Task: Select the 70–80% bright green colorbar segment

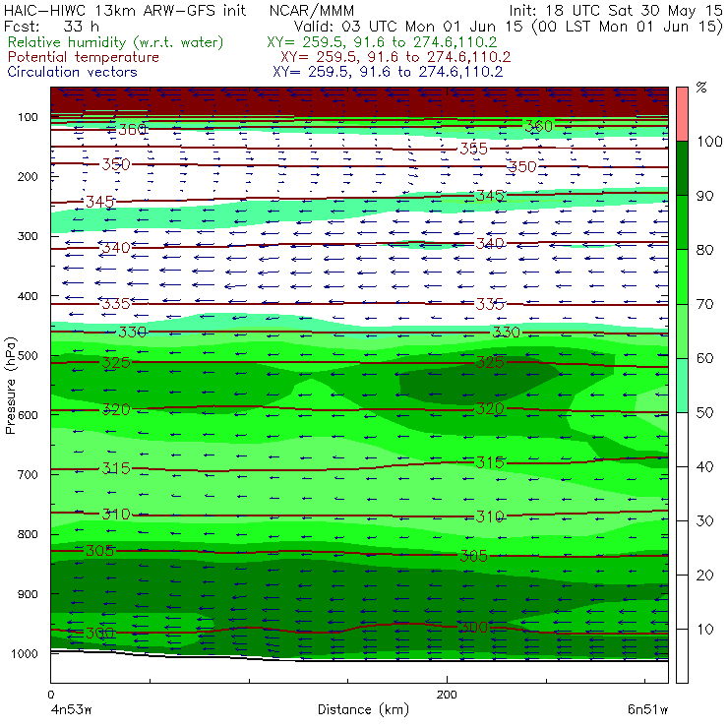Action: [x=682, y=276]
